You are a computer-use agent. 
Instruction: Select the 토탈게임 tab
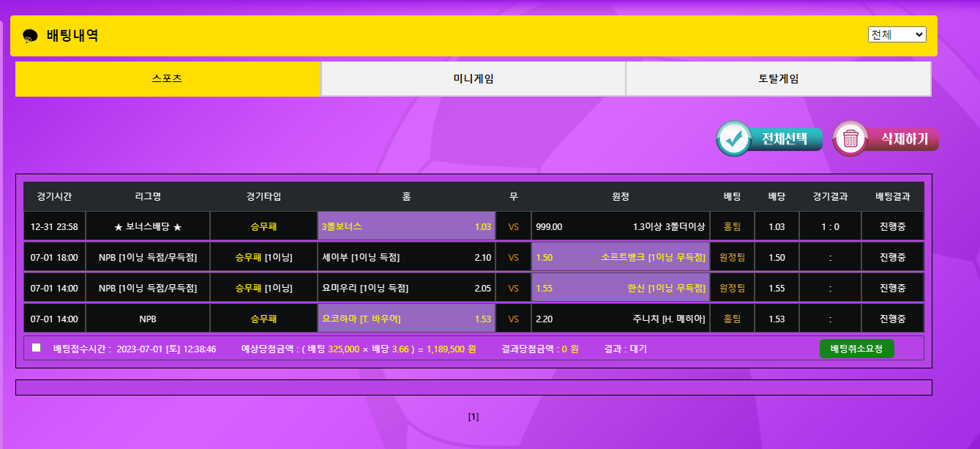[778, 78]
